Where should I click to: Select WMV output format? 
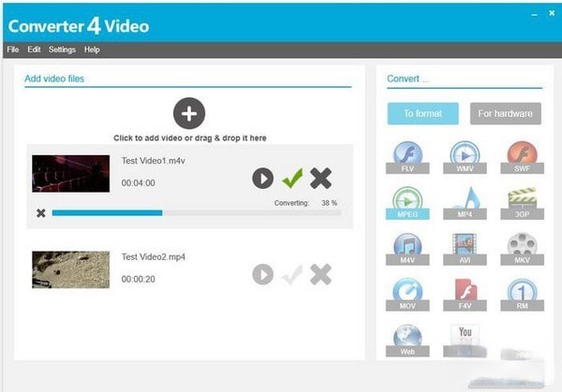point(465,157)
